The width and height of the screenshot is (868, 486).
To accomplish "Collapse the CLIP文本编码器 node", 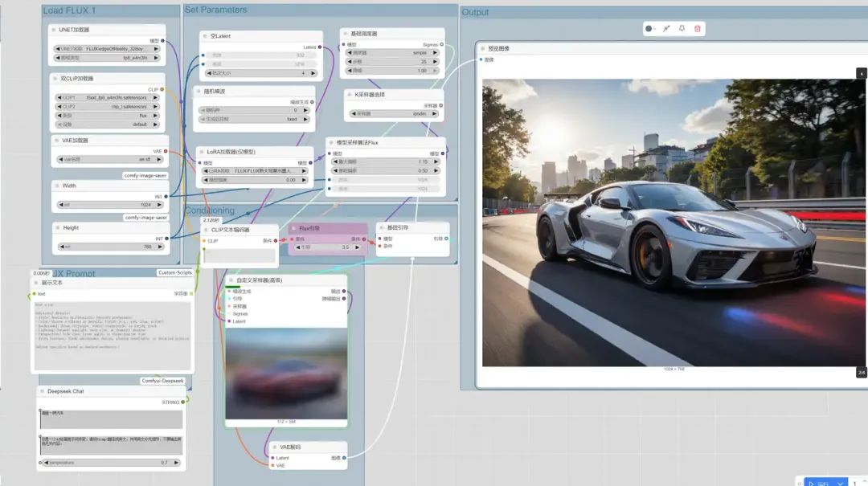I will 207,230.
